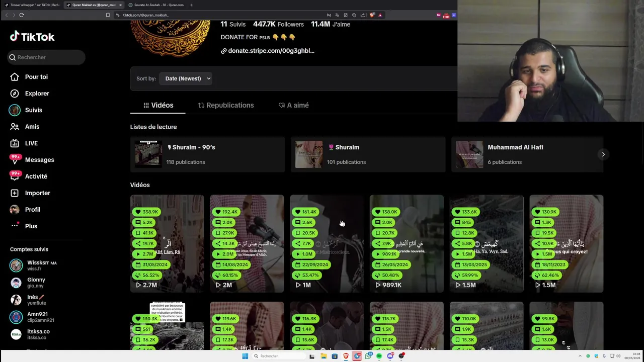The height and width of the screenshot is (362, 644).
Task: Click the browser address bar URL
Action: [x=146, y=15]
